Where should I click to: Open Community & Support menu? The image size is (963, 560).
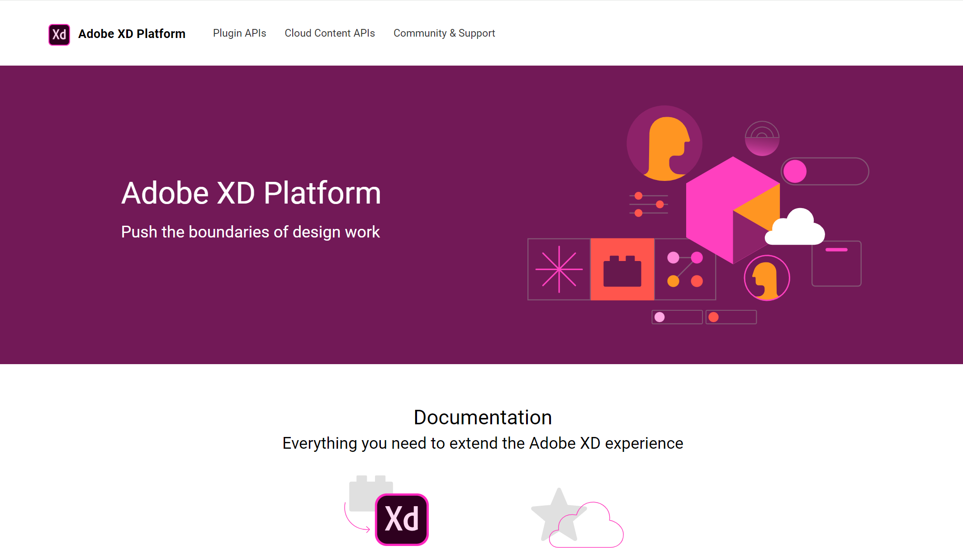pos(444,33)
